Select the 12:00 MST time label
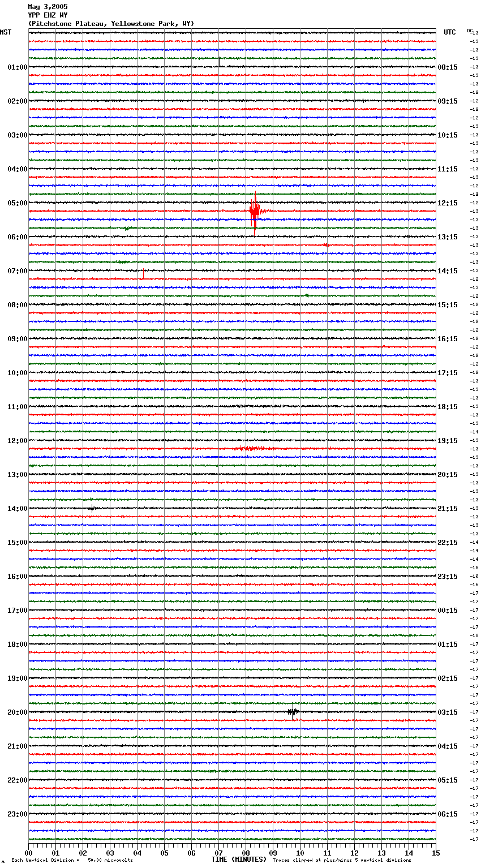The height and width of the screenshot is (868, 481). 18,441
